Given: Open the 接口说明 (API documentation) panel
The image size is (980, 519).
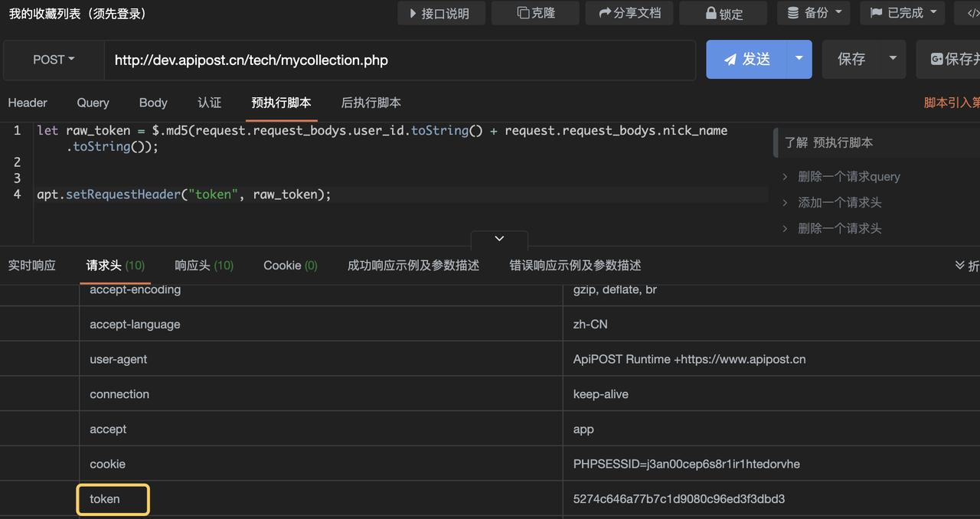Looking at the screenshot, I should tap(441, 13).
